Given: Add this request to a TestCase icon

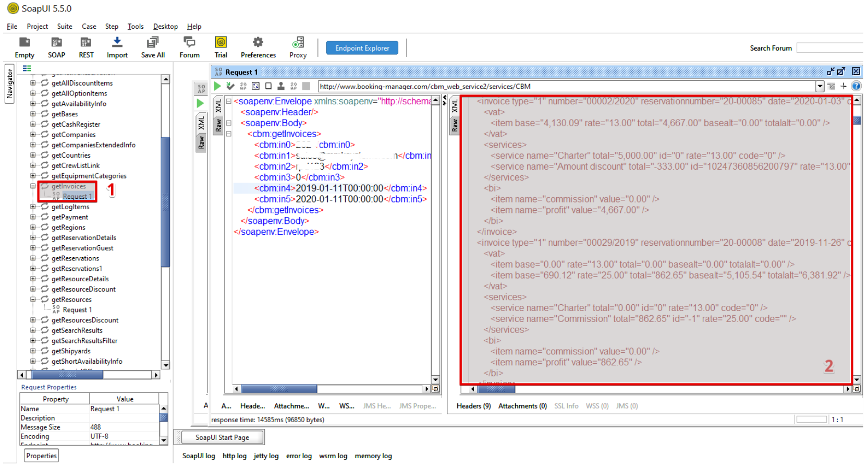Looking at the screenshot, I should coord(230,86).
